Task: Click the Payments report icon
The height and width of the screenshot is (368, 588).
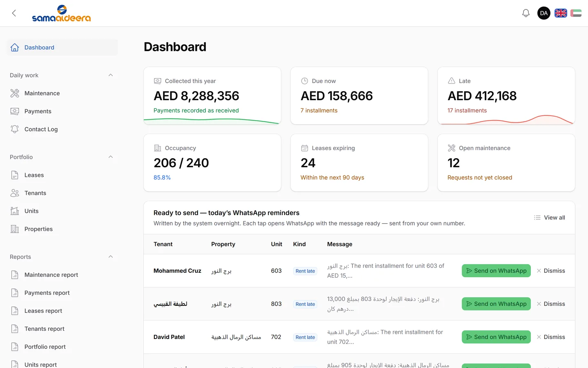Action: [x=15, y=293]
